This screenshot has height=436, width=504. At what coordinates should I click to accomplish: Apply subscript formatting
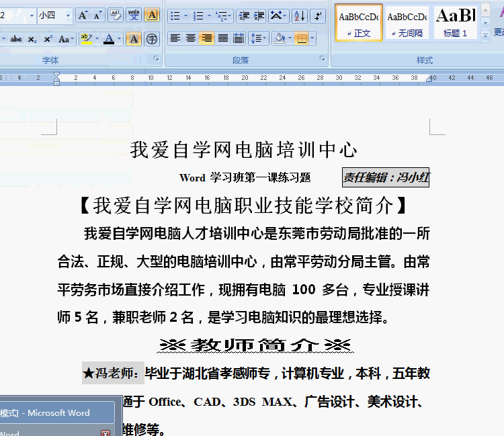click(x=32, y=39)
